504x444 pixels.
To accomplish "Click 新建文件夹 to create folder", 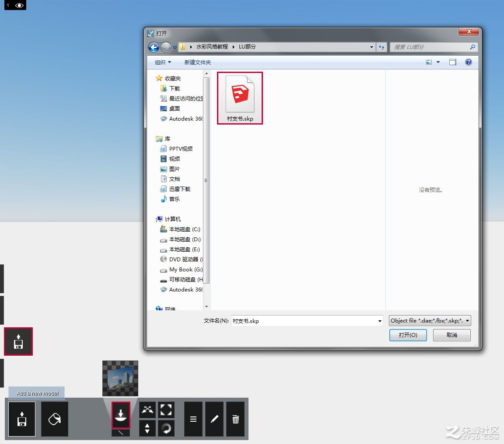I will coord(198,62).
